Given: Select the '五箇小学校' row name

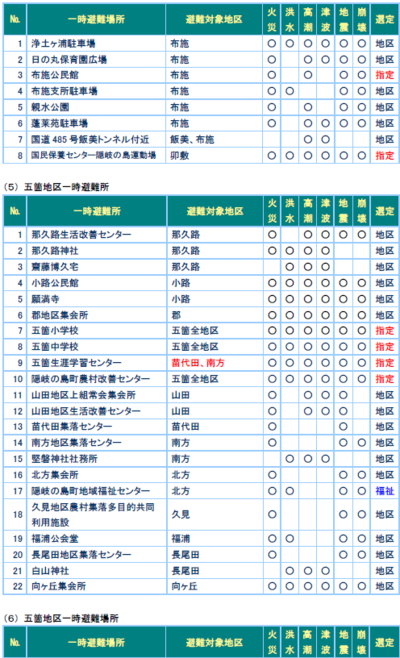Looking at the screenshot, I should [x=55, y=331].
